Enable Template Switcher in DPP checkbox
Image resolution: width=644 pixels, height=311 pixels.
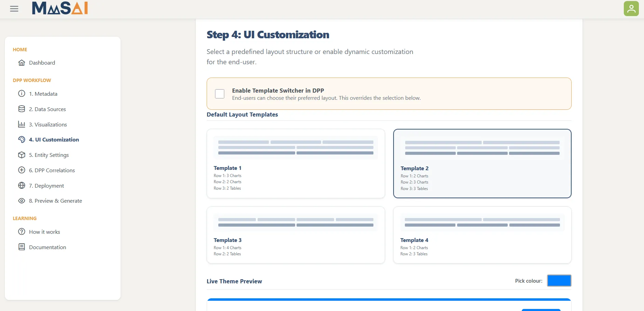pyautogui.click(x=220, y=94)
